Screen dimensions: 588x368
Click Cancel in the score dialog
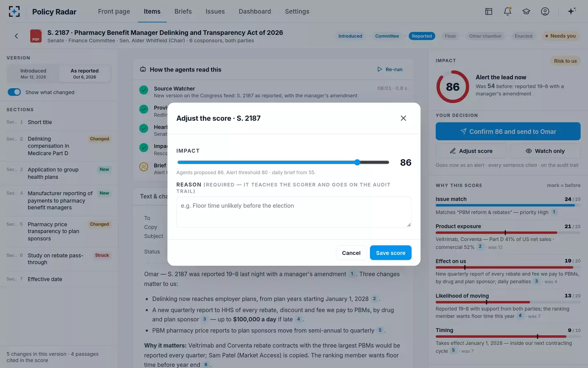[x=351, y=253]
